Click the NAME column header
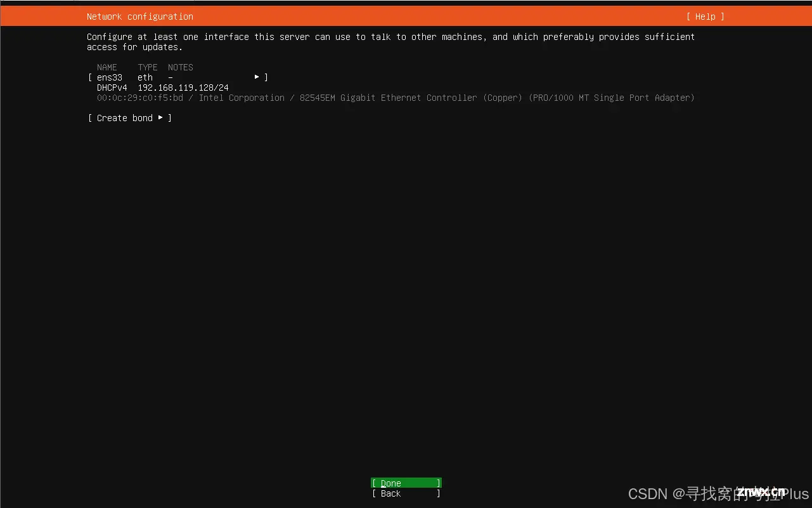 107,67
